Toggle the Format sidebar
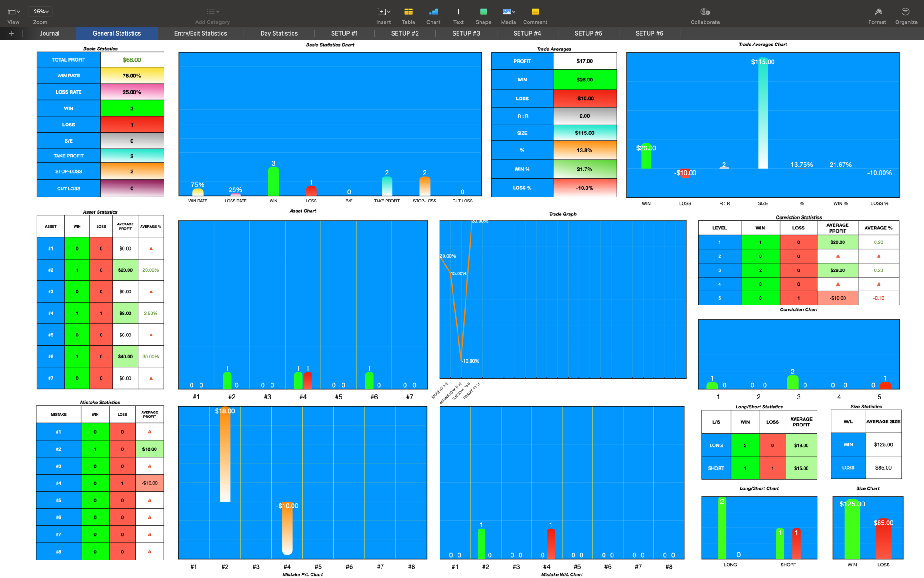The width and height of the screenshot is (924, 578). point(877,12)
